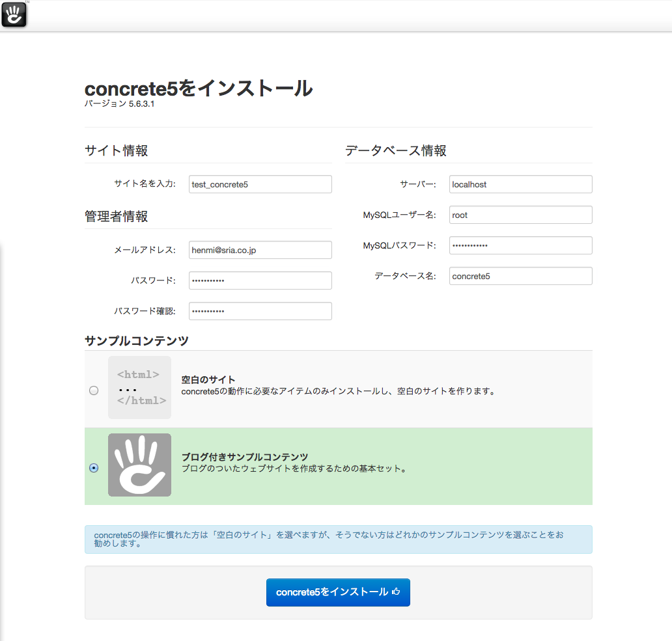The image size is (672, 641).
Task: Focus the MySQLユーザー名 field
Action: [521, 215]
